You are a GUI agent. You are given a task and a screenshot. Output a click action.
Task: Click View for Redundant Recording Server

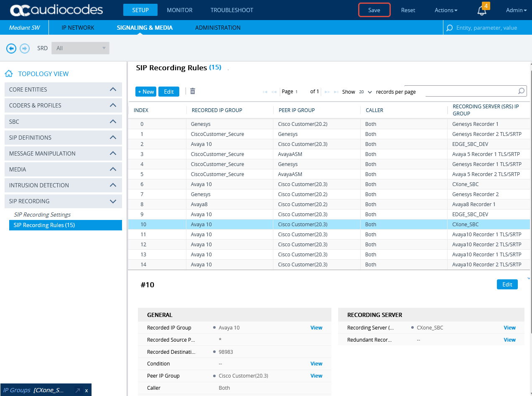[x=510, y=340]
